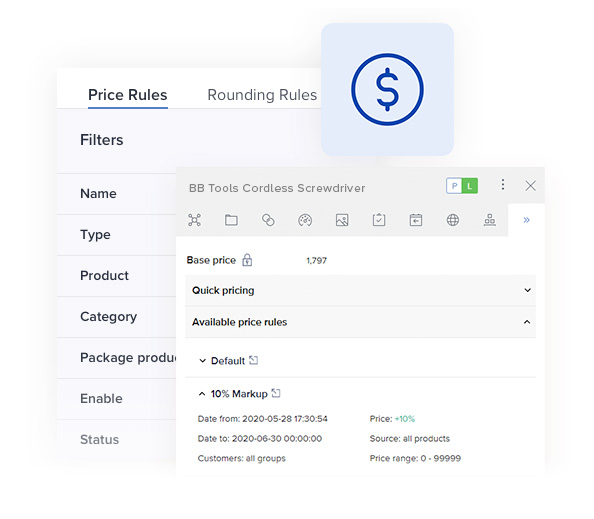Open the three-dot more options menu
The height and width of the screenshot is (519, 594).
tap(503, 185)
